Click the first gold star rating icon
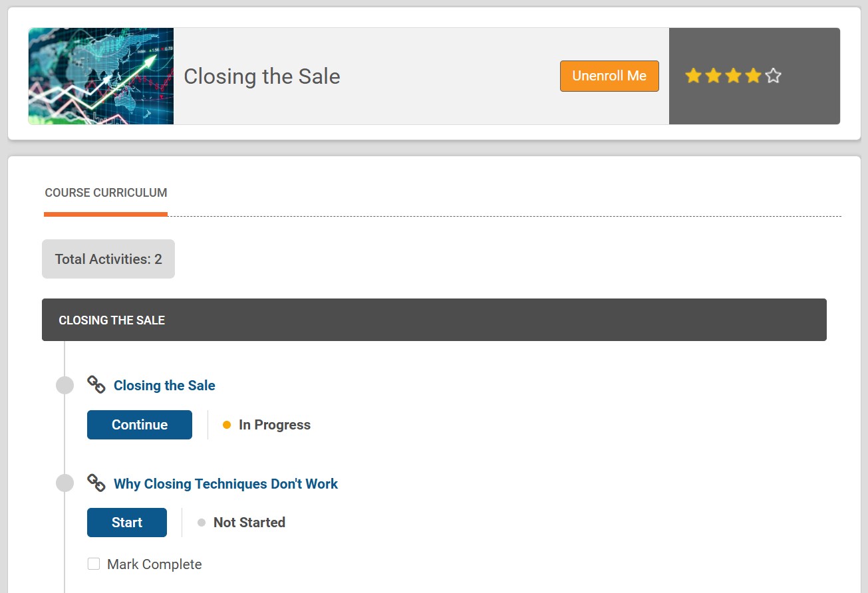Viewport: 868px width, 593px height. click(693, 76)
